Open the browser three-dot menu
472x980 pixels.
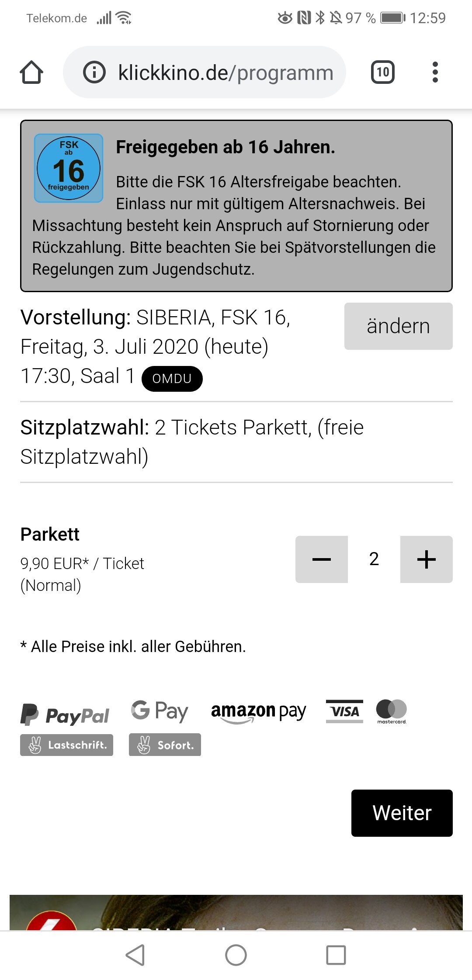click(435, 72)
